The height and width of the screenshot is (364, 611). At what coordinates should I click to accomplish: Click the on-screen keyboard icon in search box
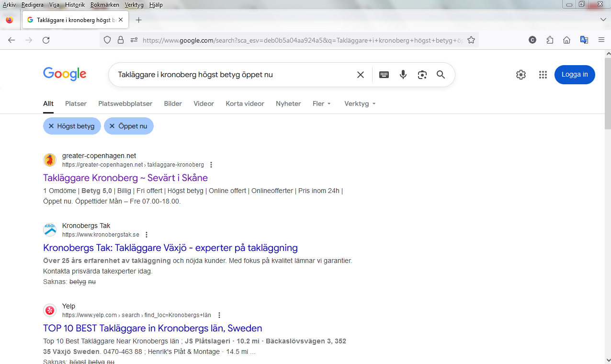click(384, 75)
